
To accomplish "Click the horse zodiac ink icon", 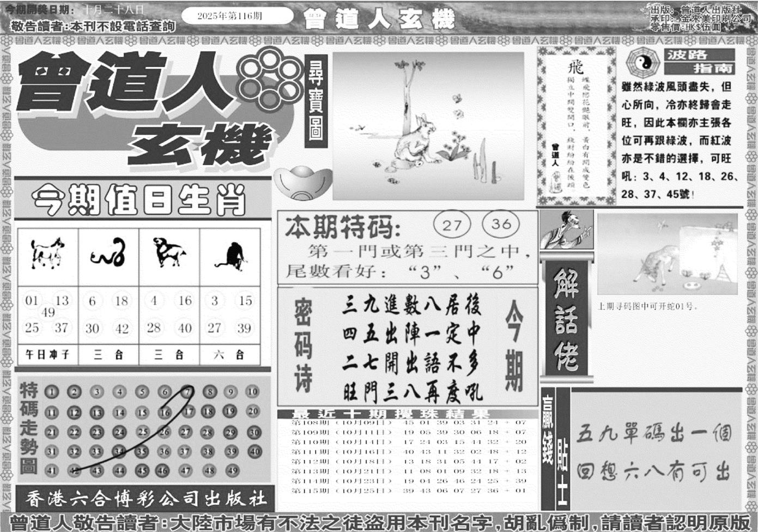I will (x=47, y=254).
